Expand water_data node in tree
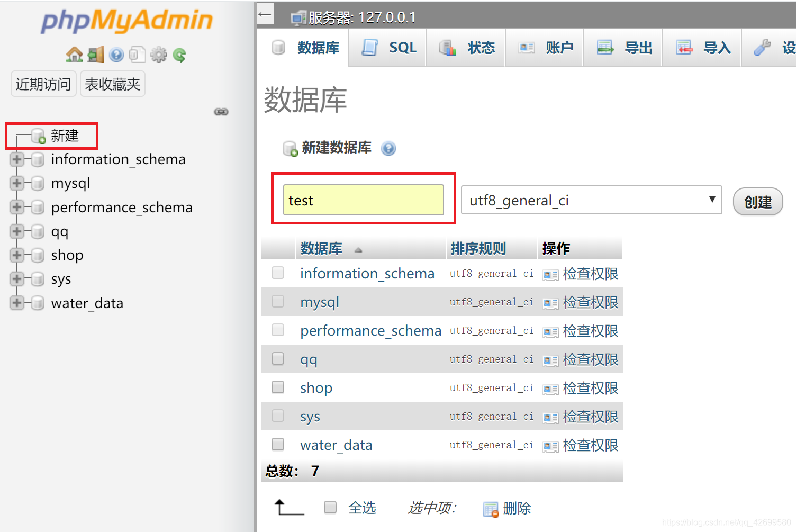The image size is (796, 532). tap(16, 303)
